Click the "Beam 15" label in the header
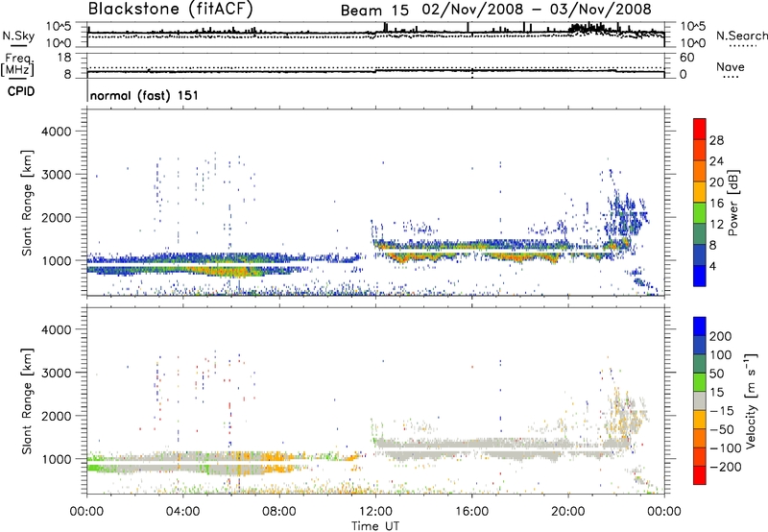This screenshot has width=768, height=532. click(374, 11)
